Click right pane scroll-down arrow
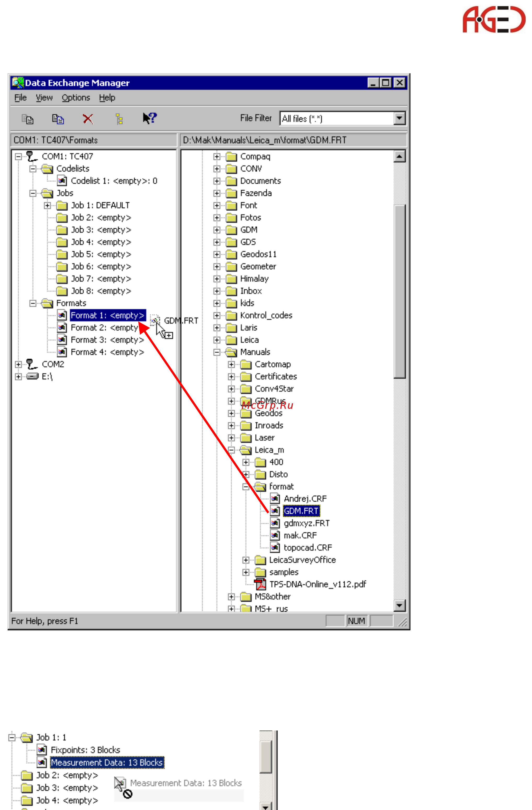Image resolution: width=532 pixels, height=810 pixels. (x=399, y=605)
